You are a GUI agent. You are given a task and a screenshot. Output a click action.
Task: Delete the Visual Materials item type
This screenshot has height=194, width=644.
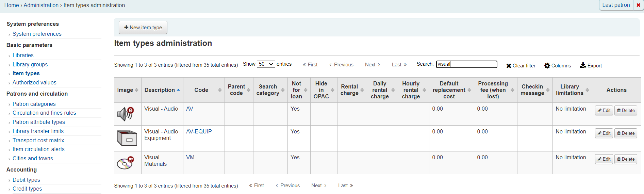point(626,159)
